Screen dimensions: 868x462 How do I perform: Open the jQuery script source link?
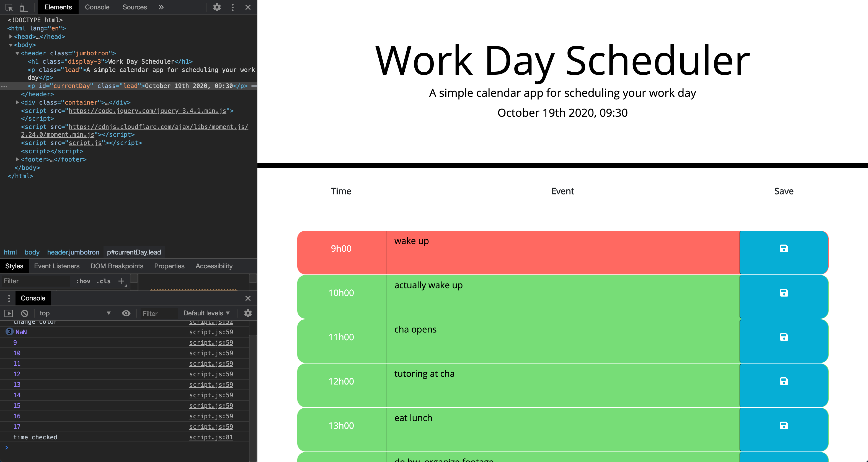pos(148,111)
